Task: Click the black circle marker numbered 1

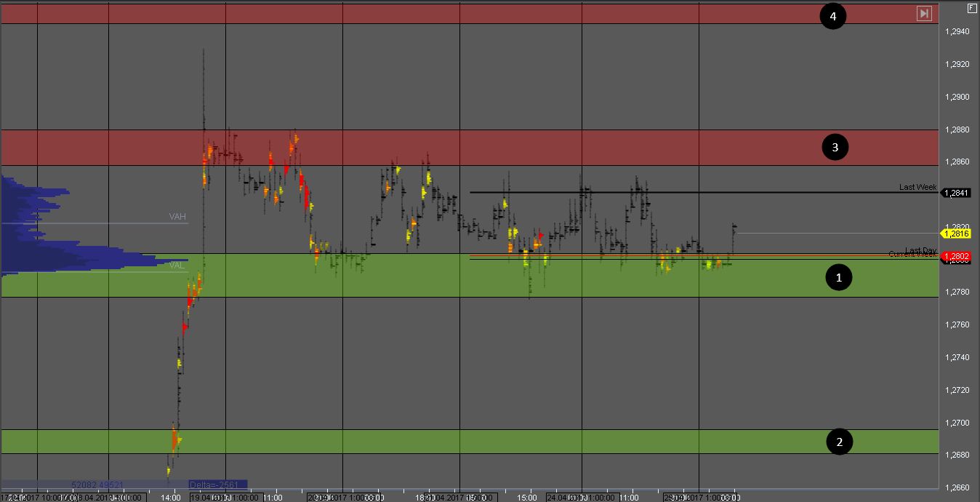Action: [x=839, y=277]
